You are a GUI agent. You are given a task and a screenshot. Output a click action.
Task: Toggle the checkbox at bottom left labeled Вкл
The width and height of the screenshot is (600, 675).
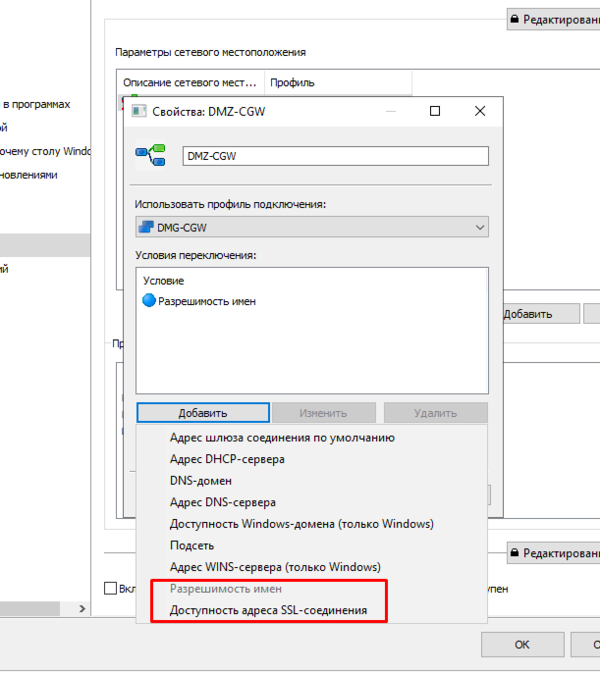111,588
